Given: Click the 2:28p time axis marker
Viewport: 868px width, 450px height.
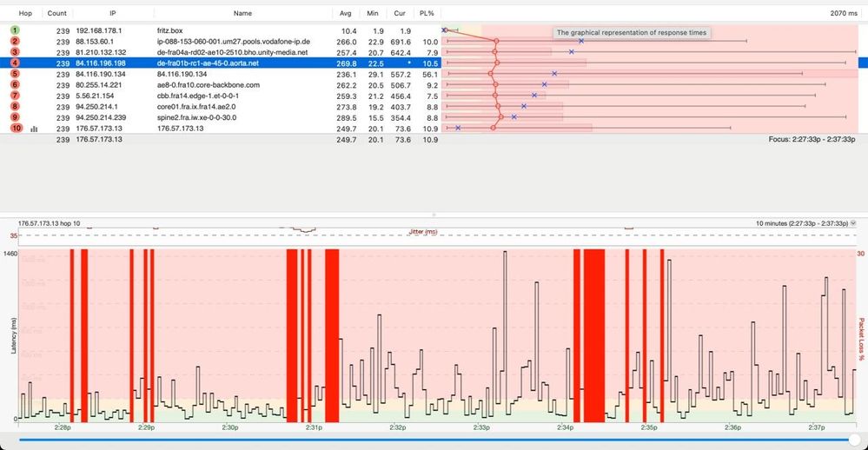Looking at the screenshot, I should click(x=63, y=427).
